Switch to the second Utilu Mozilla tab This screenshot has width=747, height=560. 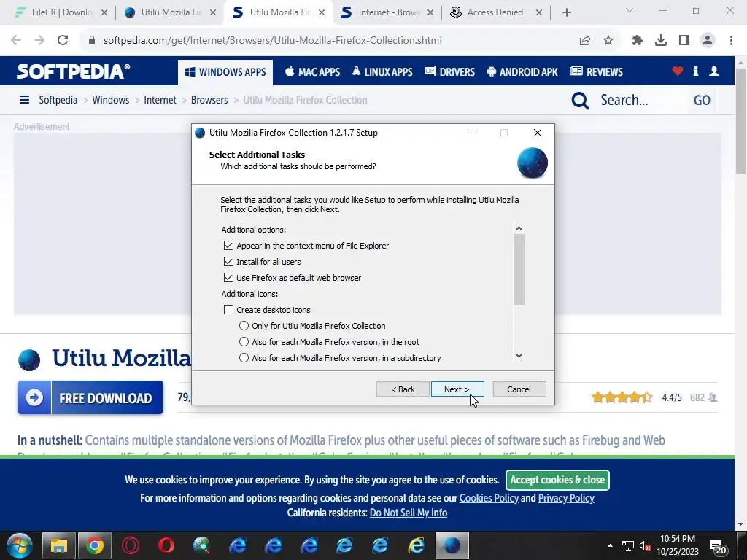[x=276, y=12]
